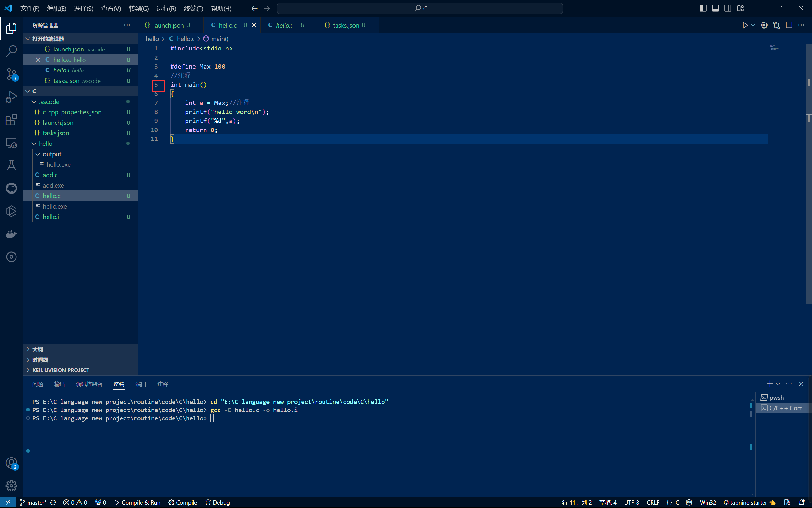
Task: Go forward with the right arrow
Action: [x=267, y=8]
